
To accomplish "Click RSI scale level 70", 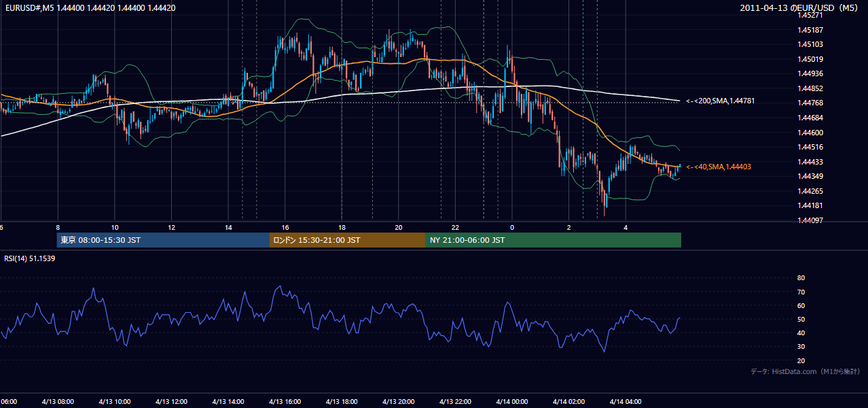I will 801,292.
